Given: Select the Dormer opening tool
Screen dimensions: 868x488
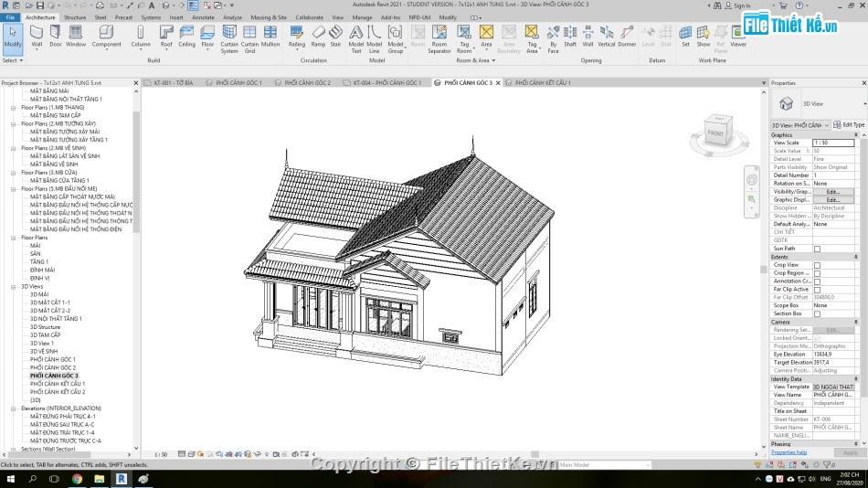Looking at the screenshot, I should tap(627, 37).
